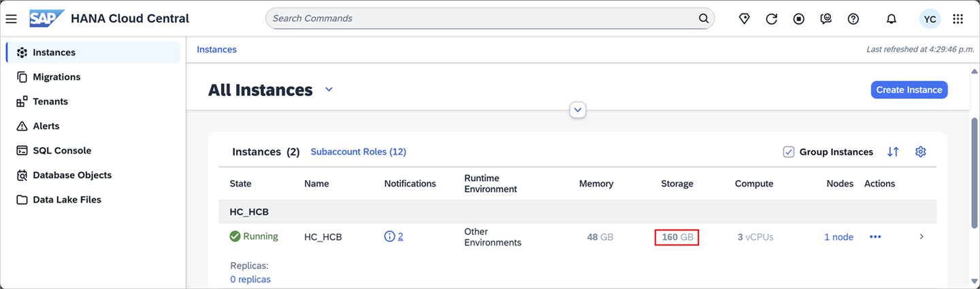Click the HC_HCB instance name cell

(323, 237)
